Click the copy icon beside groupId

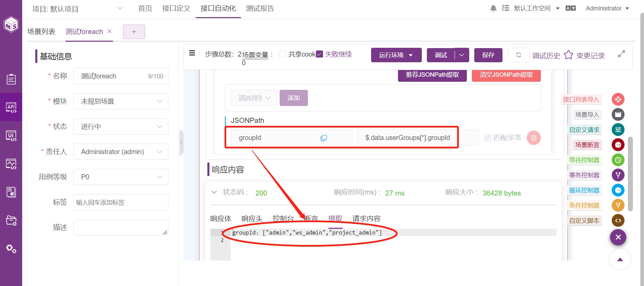click(x=323, y=138)
